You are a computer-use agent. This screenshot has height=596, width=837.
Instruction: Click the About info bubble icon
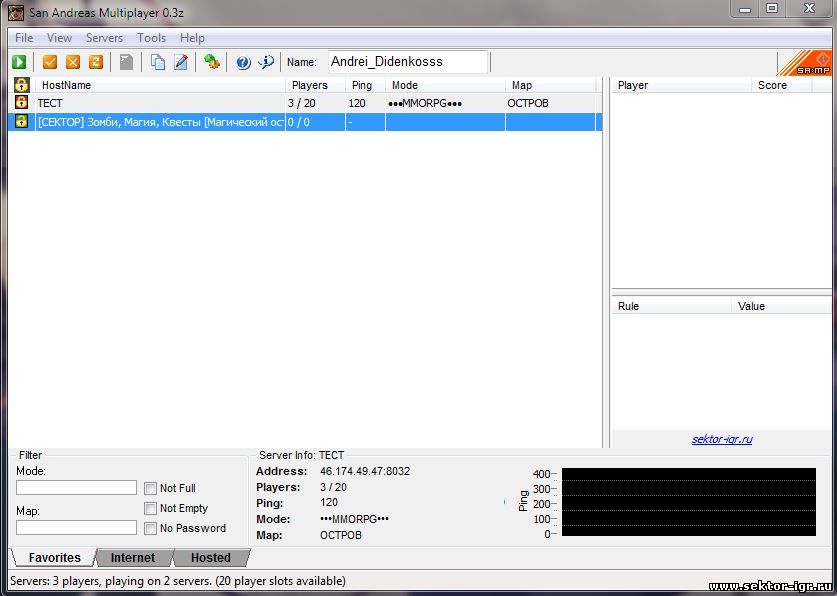[266, 62]
